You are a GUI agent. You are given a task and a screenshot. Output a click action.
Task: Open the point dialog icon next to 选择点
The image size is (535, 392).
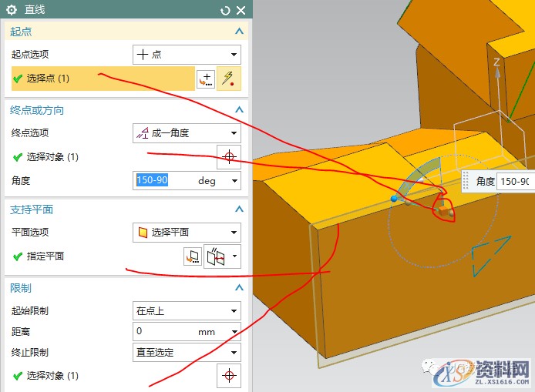[206, 79]
